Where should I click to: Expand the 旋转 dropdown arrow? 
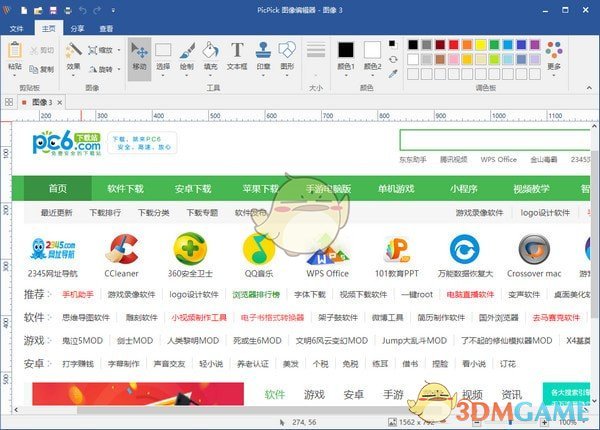click(119, 69)
